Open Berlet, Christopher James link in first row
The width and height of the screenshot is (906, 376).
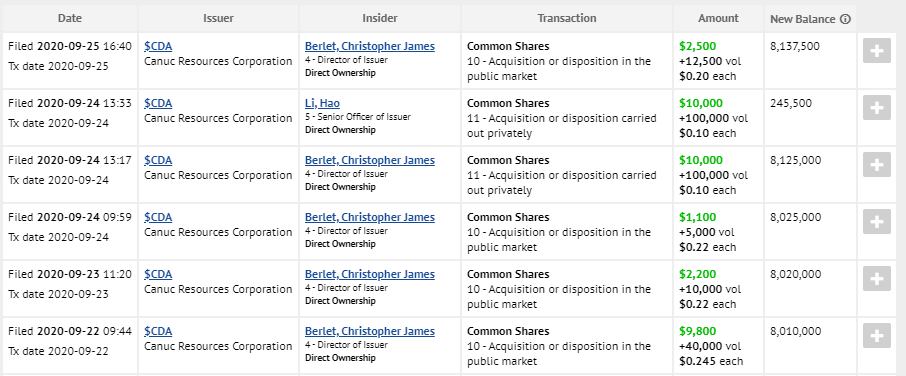tap(370, 46)
